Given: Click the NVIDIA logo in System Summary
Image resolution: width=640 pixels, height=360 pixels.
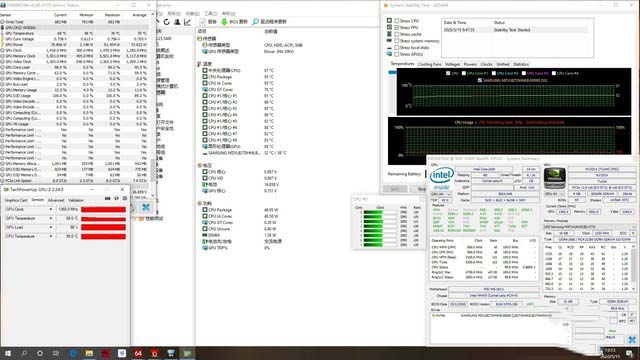Looking at the screenshot, I should [555, 178].
